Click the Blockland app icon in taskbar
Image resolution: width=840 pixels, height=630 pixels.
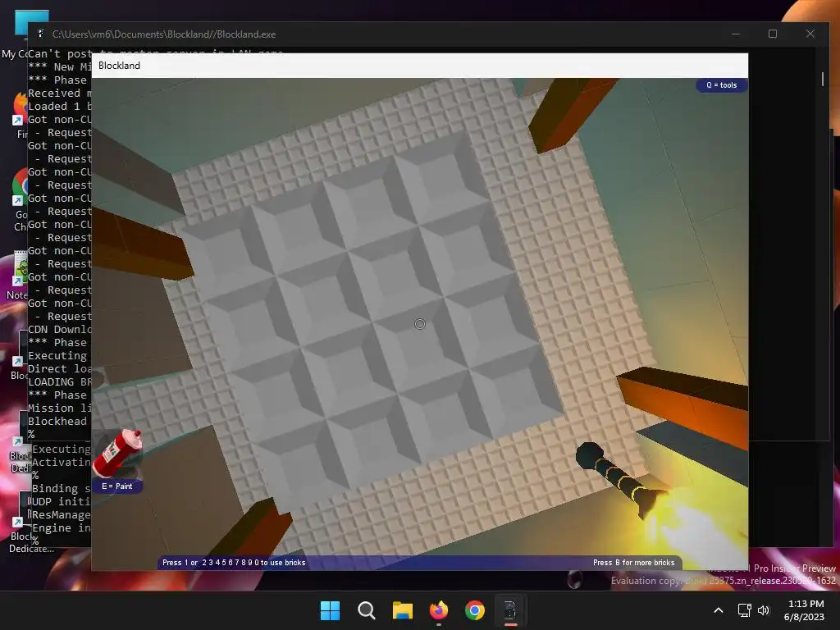coord(510,610)
